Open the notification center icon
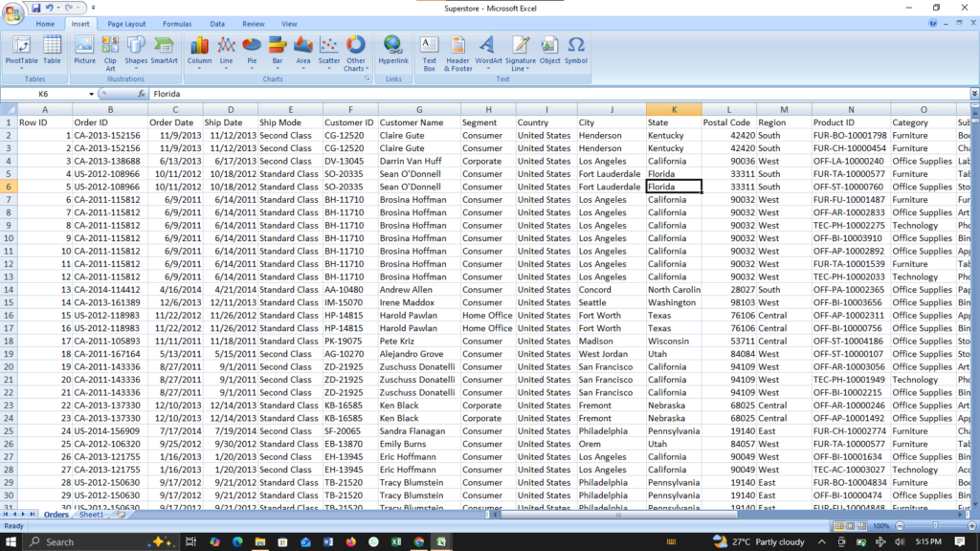This screenshot has width=980, height=551. [x=960, y=541]
